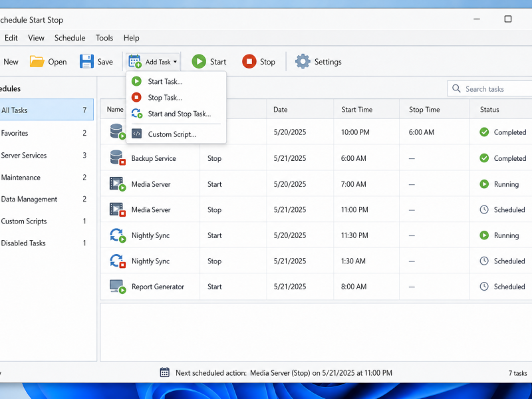Sort by Name column header
Viewport: 532px width, 399px height.
point(115,109)
